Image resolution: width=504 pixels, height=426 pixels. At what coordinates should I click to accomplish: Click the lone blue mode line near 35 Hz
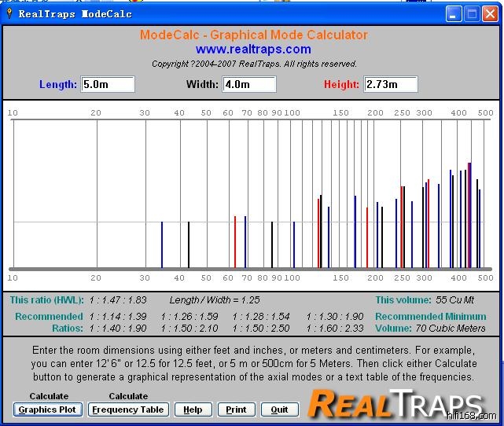pos(162,244)
